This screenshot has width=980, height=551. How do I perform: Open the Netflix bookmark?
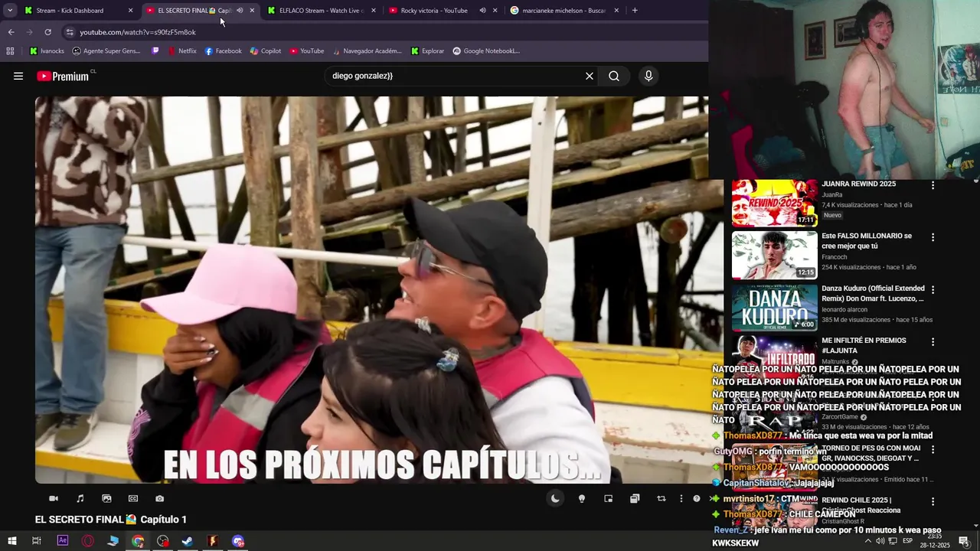click(181, 51)
